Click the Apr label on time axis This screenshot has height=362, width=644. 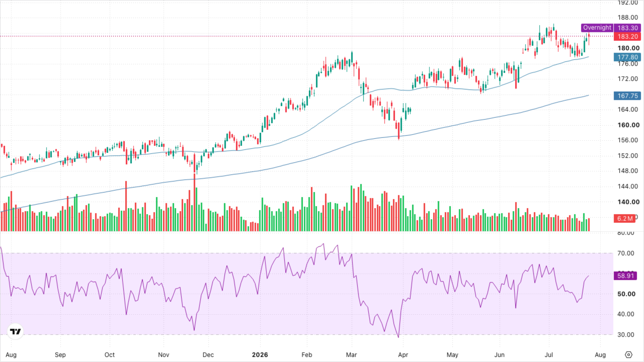[x=403, y=355]
